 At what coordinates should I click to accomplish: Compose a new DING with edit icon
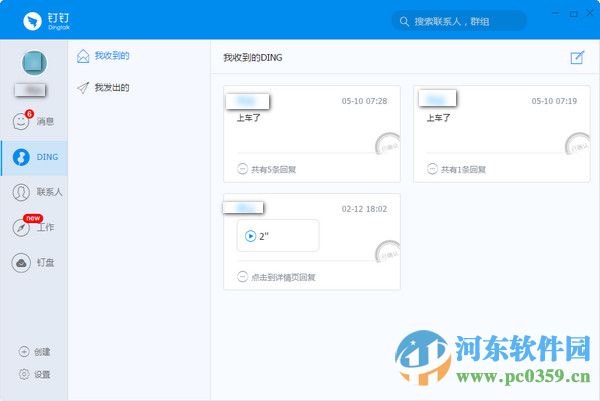coord(577,57)
